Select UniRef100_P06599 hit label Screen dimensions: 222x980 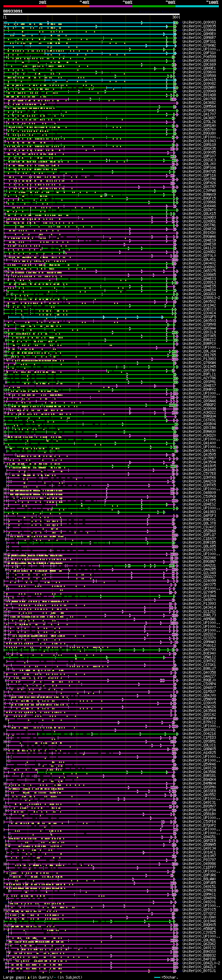click(x=199, y=57)
